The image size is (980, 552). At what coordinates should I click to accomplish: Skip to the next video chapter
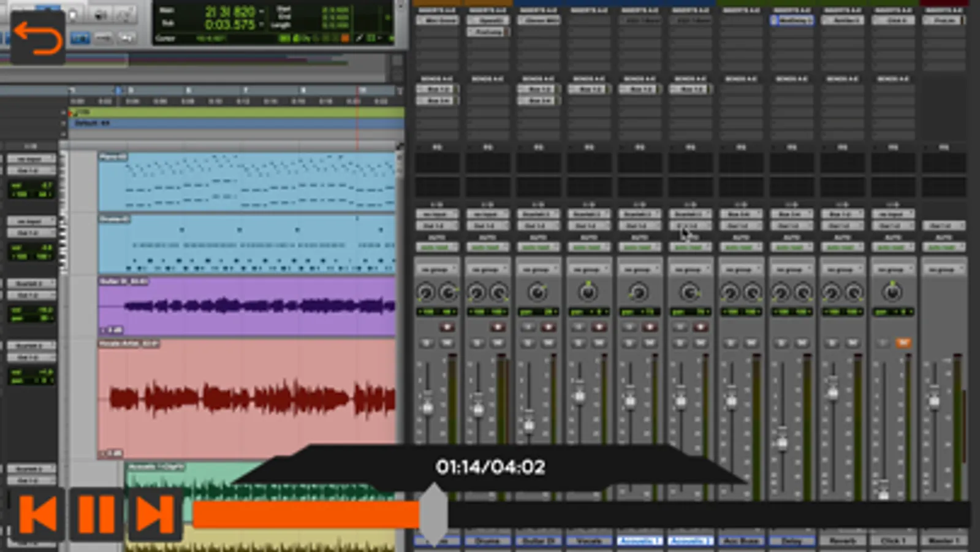[x=155, y=514]
